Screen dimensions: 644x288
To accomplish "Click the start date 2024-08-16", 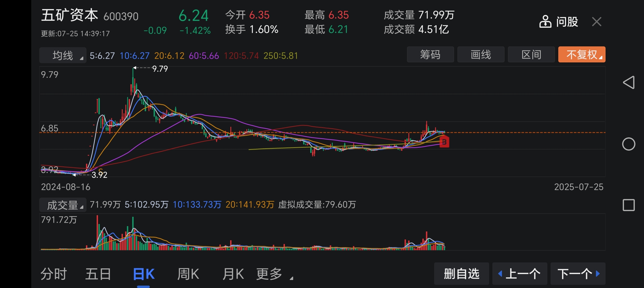I will (x=66, y=187).
